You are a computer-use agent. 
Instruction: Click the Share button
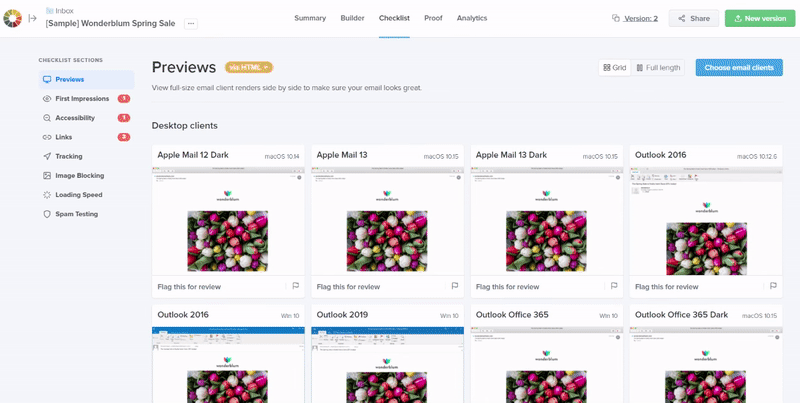pos(694,18)
